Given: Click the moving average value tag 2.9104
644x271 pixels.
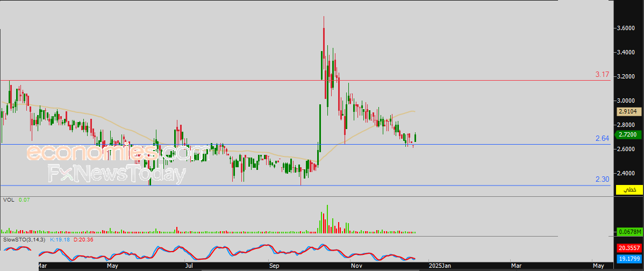Looking at the screenshot, I should tap(629, 111).
